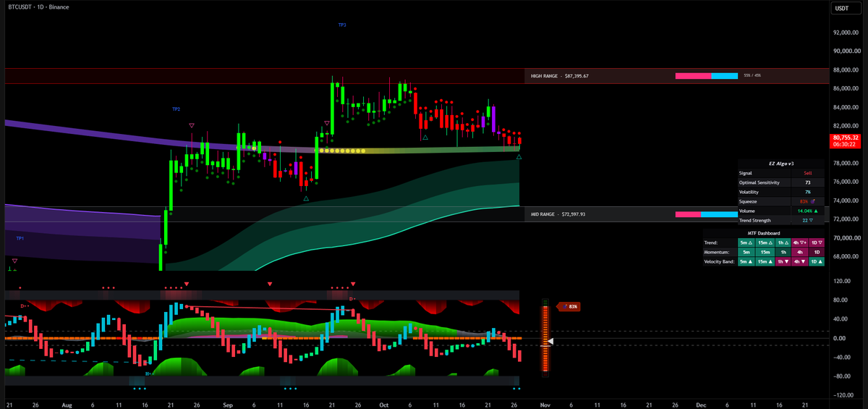
Task: Click the 68,000.00 price axis label
Action: pyautogui.click(x=846, y=256)
